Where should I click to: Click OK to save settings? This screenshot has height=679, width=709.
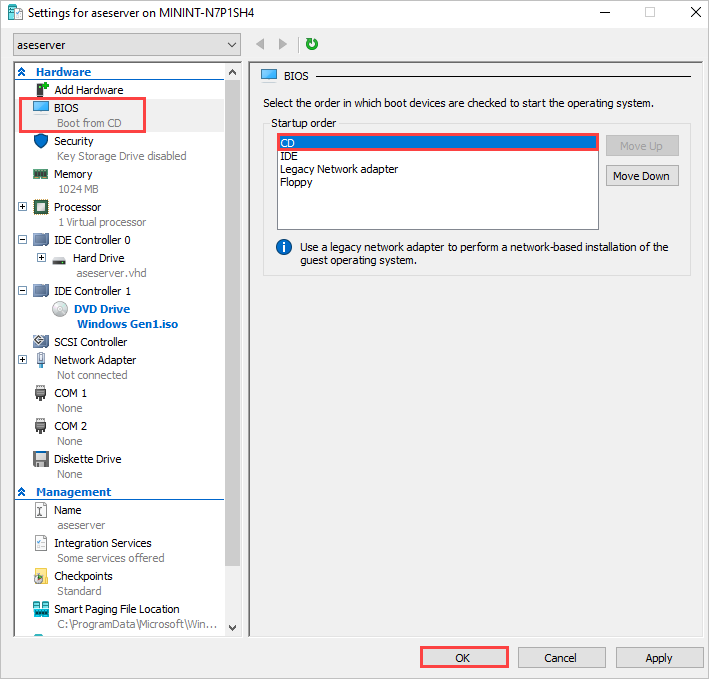point(463,658)
